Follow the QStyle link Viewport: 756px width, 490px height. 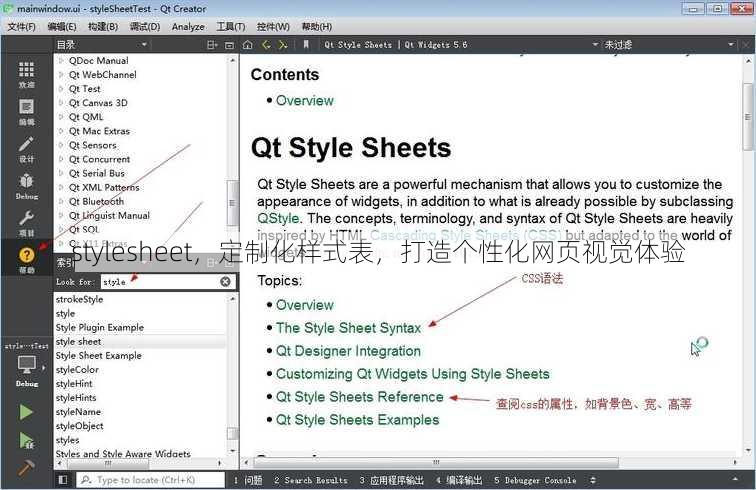(x=278, y=218)
